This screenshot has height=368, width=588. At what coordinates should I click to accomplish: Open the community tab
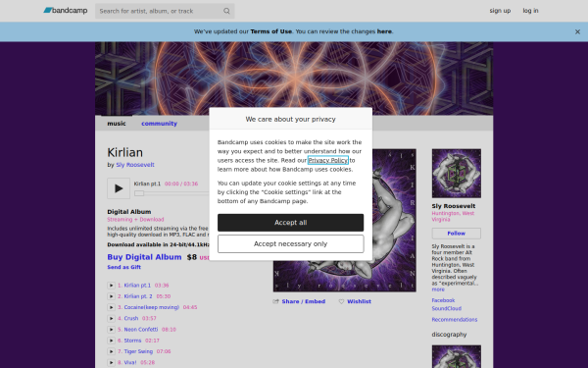coord(159,124)
